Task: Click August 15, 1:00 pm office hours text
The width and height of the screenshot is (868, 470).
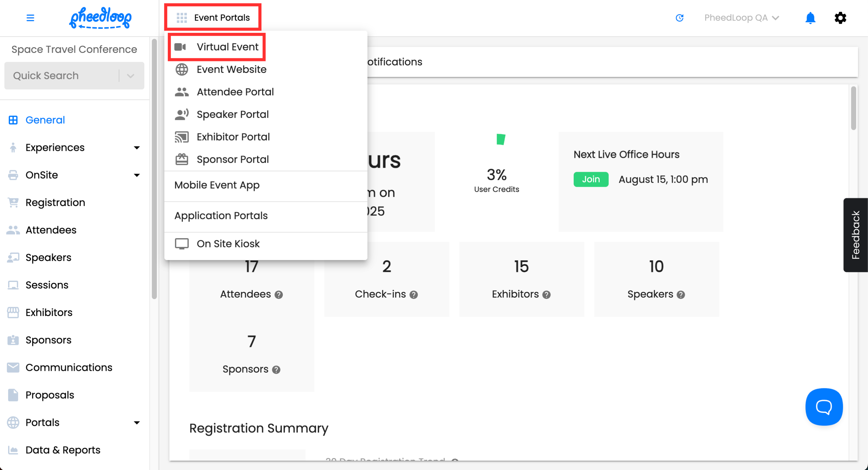Action: coord(663,179)
